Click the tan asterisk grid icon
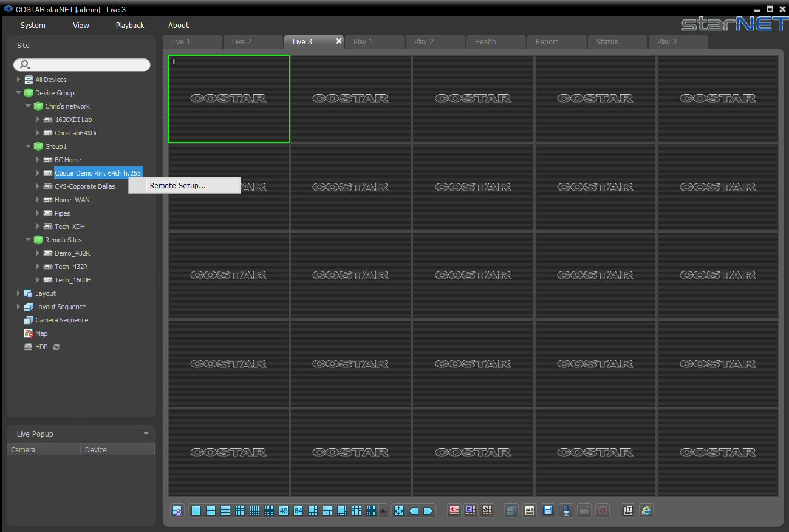Screen dimensions: 789x532 487,511
